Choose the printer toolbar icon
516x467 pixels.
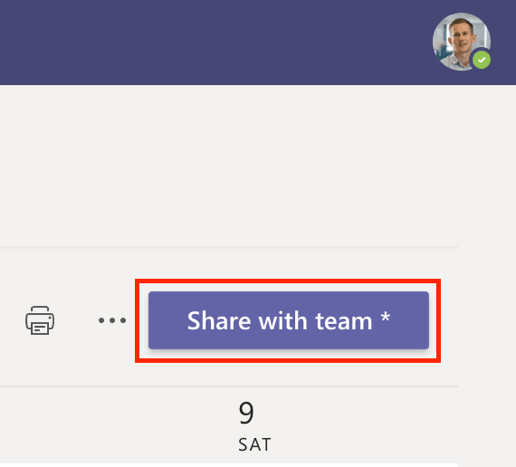40,320
